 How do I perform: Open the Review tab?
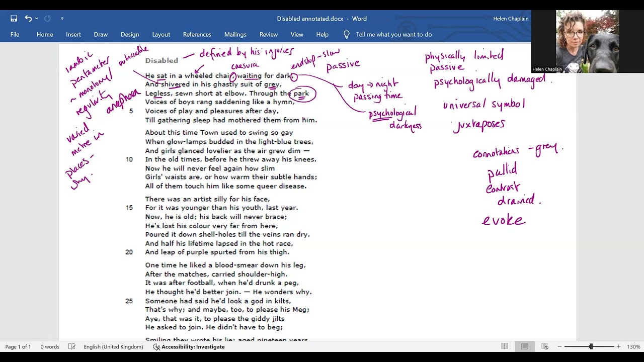pyautogui.click(x=269, y=35)
